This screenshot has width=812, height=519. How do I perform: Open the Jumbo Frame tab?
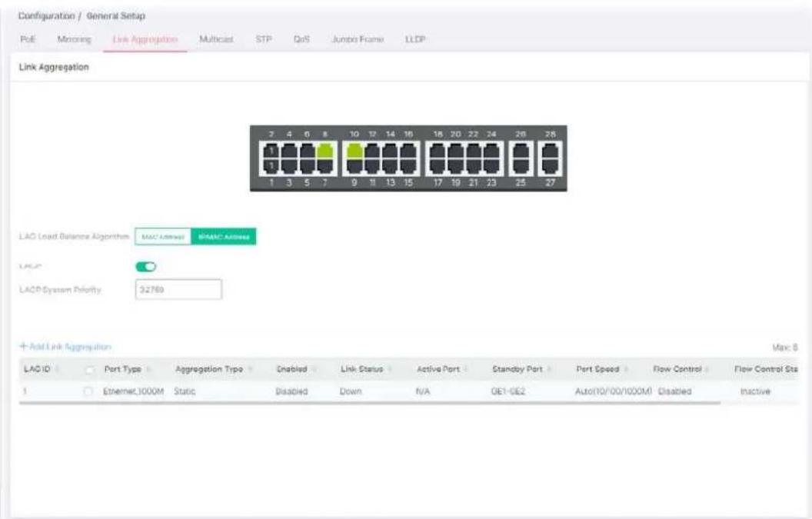coord(358,39)
